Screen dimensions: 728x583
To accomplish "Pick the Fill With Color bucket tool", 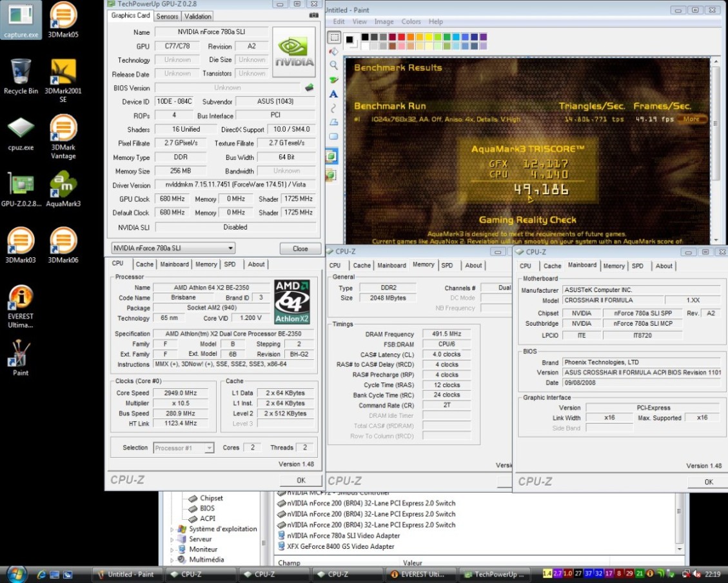I will coord(334,51).
